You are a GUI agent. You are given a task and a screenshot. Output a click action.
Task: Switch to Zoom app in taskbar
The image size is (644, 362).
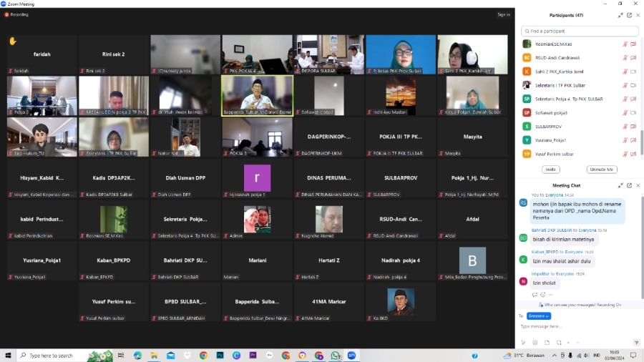(351, 356)
